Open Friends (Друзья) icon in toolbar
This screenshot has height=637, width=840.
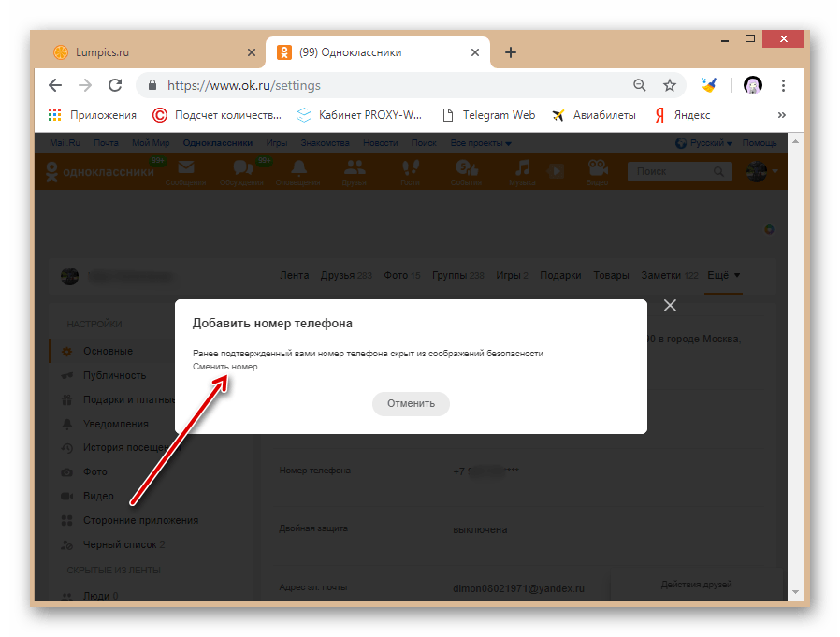354,168
